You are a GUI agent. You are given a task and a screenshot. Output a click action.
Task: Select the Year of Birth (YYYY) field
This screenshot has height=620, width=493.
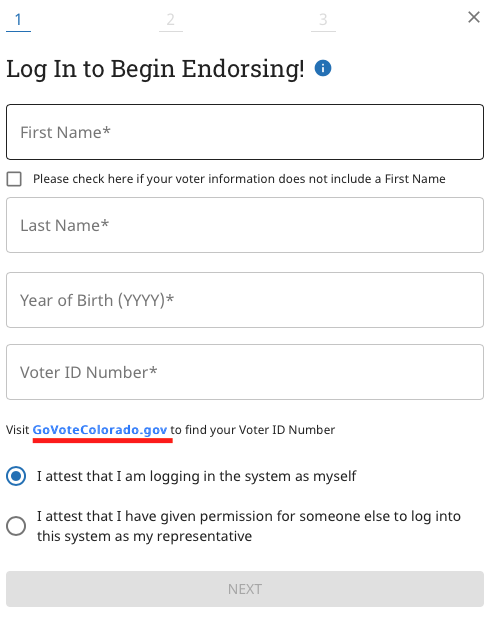245,300
